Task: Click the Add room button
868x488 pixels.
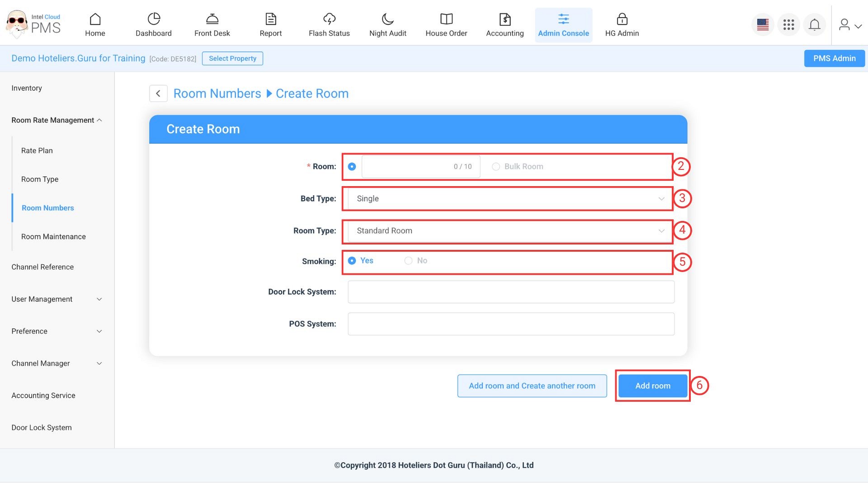Action: 652,386
